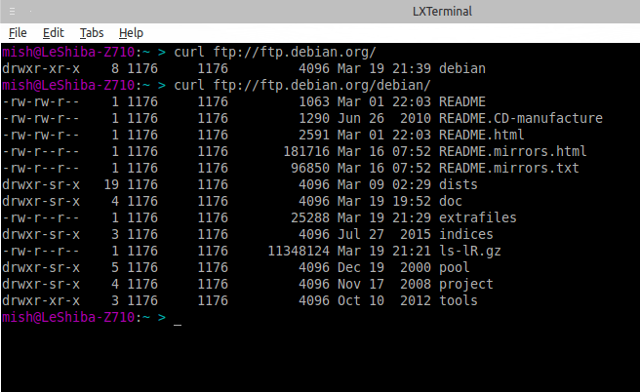The height and width of the screenshot is (392, 640).
Task: Click the 11348124 file size value
Action: (x=298, y=251)
